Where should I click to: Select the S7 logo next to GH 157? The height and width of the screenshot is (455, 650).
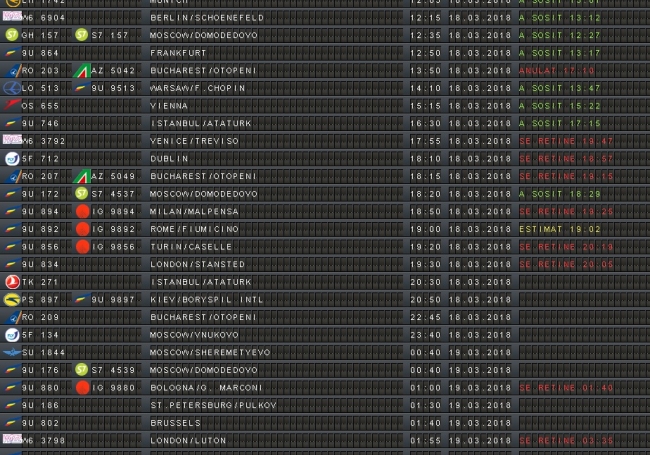(x=12, y=34)
